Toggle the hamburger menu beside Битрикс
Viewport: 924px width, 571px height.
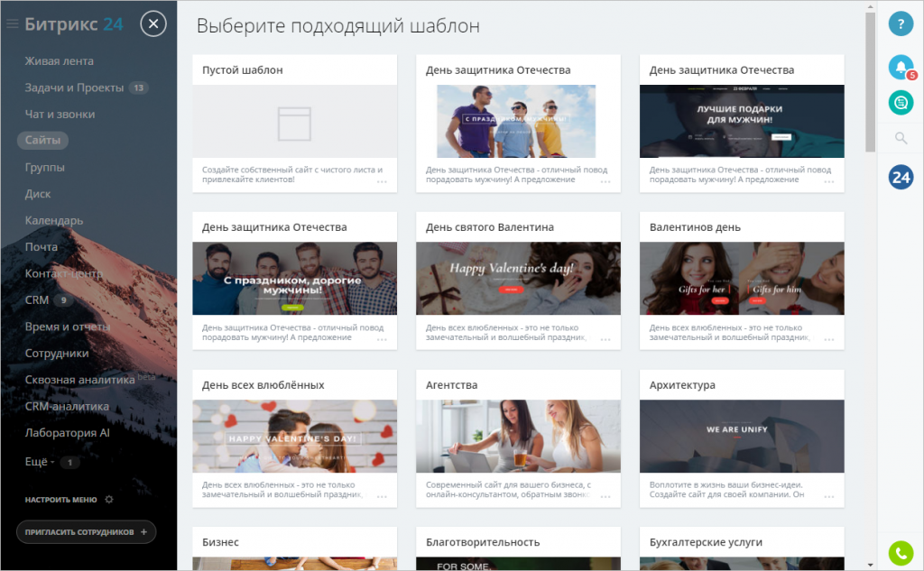pyautogui.click(x=13, y=24)
